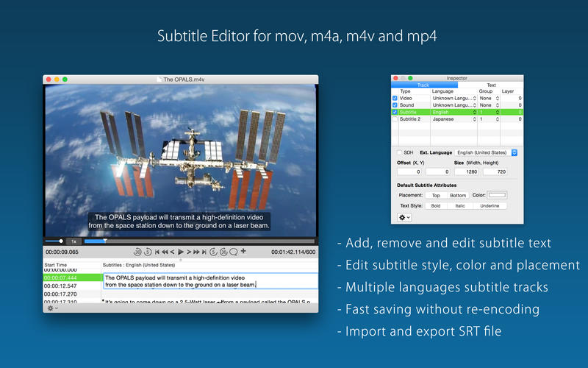Open the gear menu in Inspector window
This screenshot has width=588, height=368.
404,217
